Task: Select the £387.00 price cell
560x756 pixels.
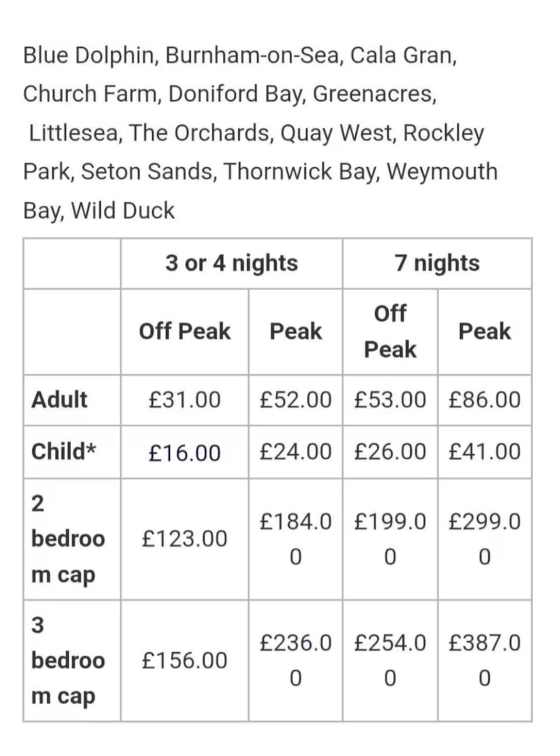Action: click(x=484, y=660)
